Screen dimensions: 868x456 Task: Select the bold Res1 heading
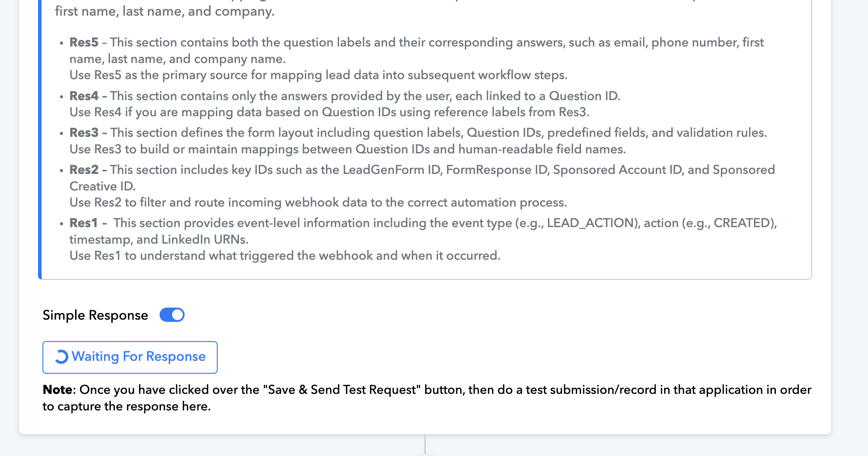point(83,223)
